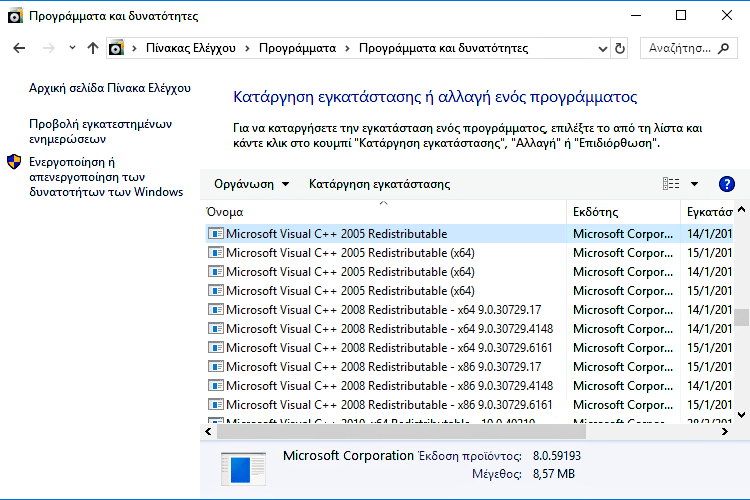
Task: Click icon of 2008 x86 9.0.30729.6161 entry
Action: click(x=216, y=405)
